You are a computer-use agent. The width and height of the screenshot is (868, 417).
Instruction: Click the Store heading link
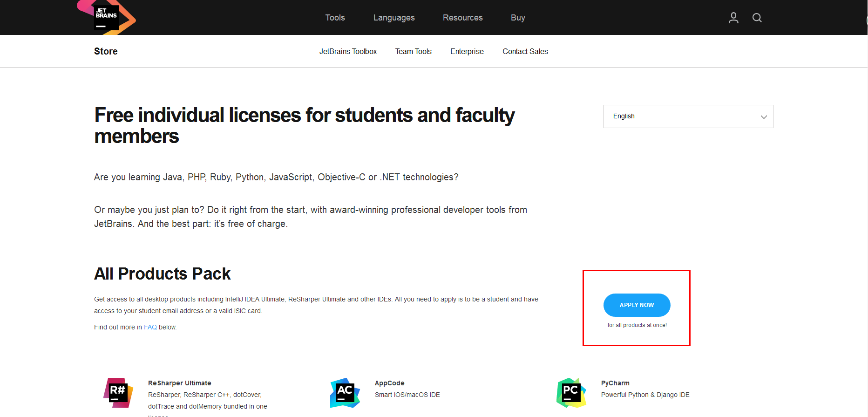click(106, 51)
